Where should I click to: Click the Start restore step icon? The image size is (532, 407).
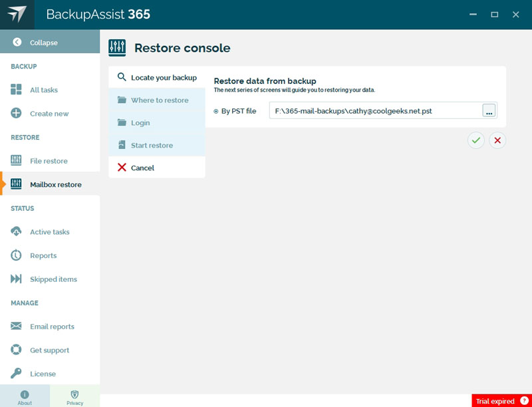point(122,145)
